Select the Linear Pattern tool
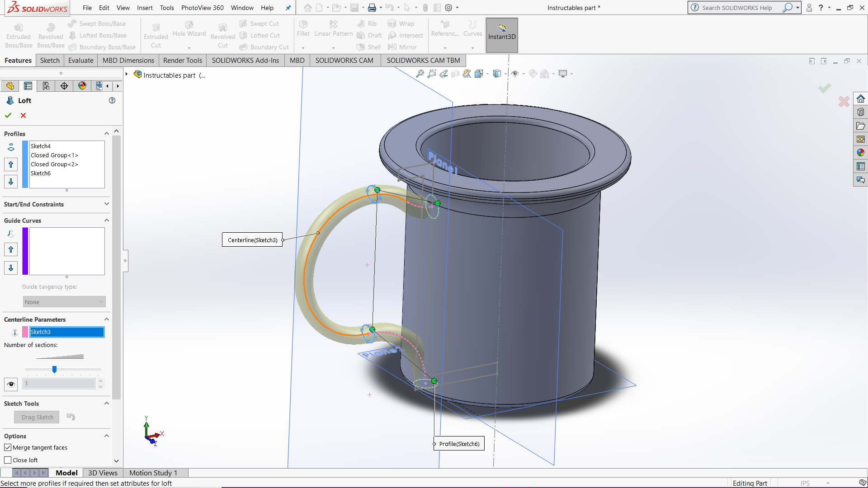Screen dimensions: 868x488 333,29
